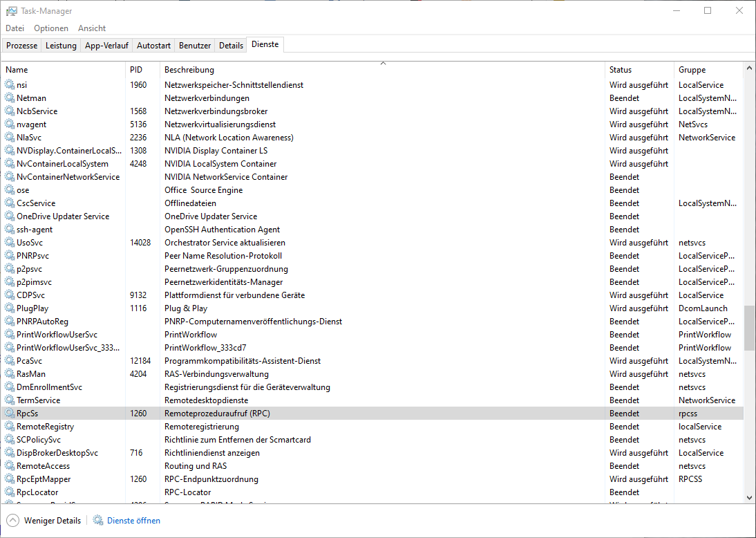The height and width of the screenshot is (538, 756).
Task: Select the RemoteAccess service name
Action: coord(43,466)
